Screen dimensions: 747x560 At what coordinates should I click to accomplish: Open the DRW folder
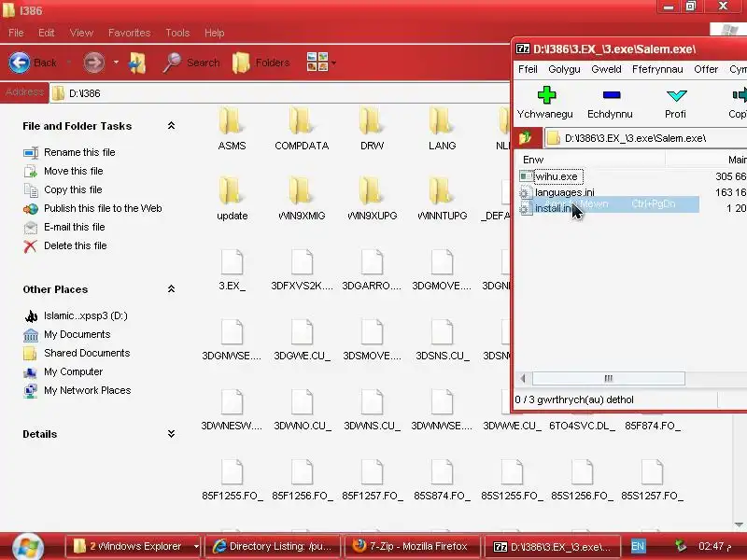372,130
